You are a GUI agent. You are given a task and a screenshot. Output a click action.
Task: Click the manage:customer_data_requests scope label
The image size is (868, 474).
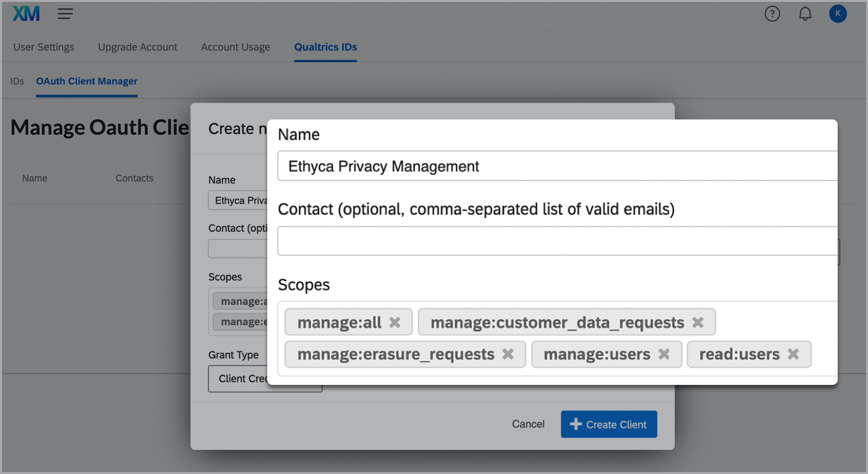(x=557, y=322)
